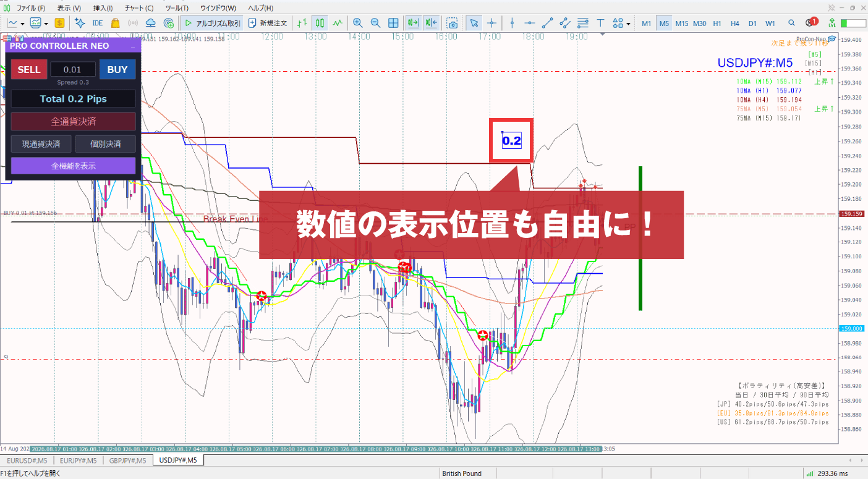
Task: Open the VPS cloud hosting icon
Action: (150, 23)
